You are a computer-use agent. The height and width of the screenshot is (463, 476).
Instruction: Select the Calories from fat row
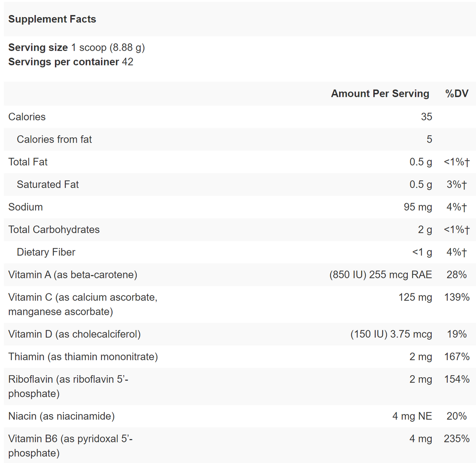pos(54,139)
